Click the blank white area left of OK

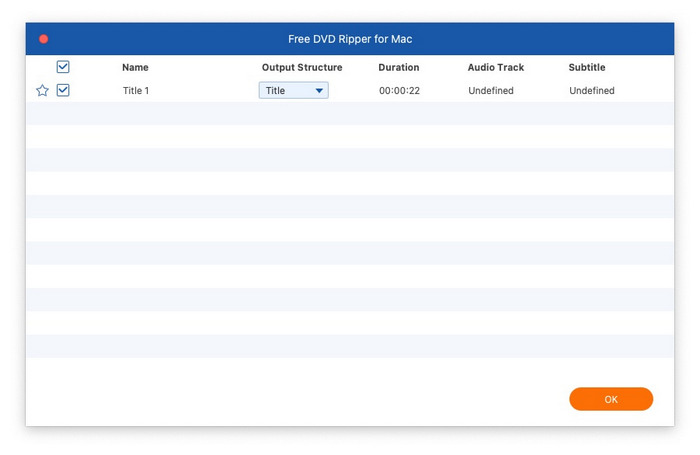click(300, 399)
